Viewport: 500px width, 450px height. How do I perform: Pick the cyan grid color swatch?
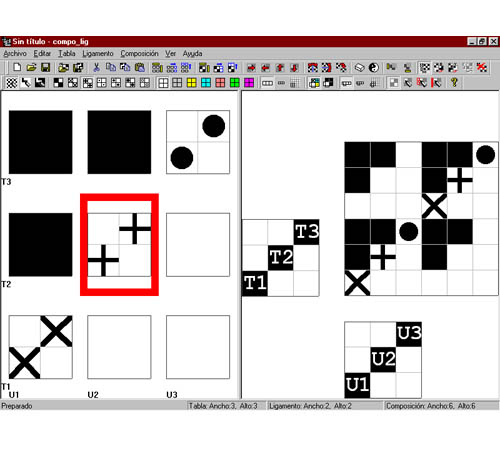click(x=206, y=83)
